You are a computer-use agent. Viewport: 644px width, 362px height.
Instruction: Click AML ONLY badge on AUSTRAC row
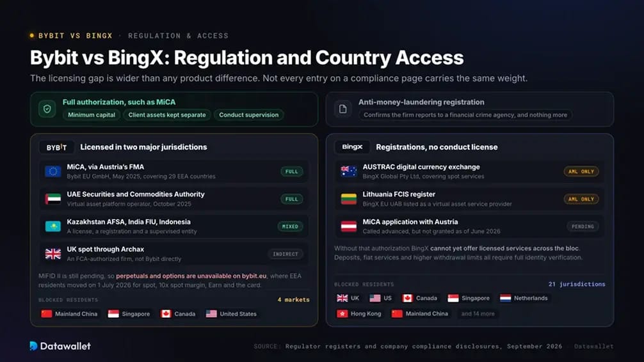coord(581,171)
